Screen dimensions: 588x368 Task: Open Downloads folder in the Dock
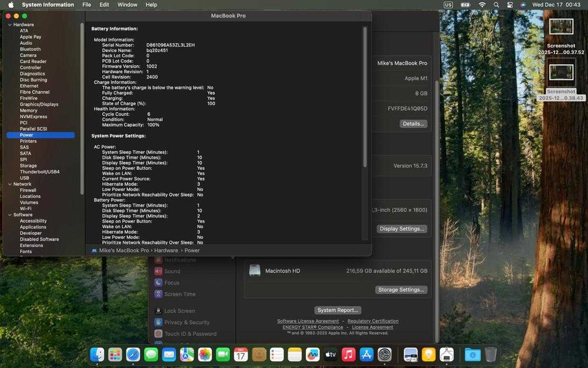point(473,354)
